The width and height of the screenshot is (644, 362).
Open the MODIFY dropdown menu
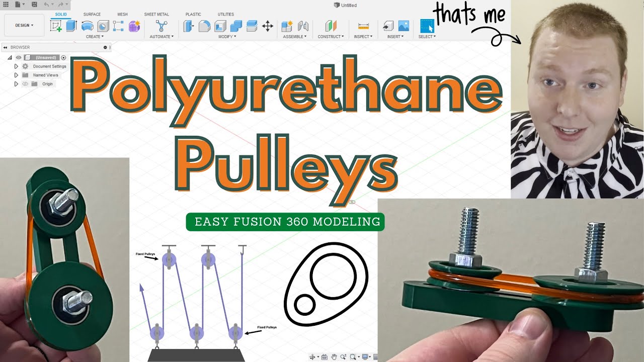pyautogui.click(x=227, y=37)
